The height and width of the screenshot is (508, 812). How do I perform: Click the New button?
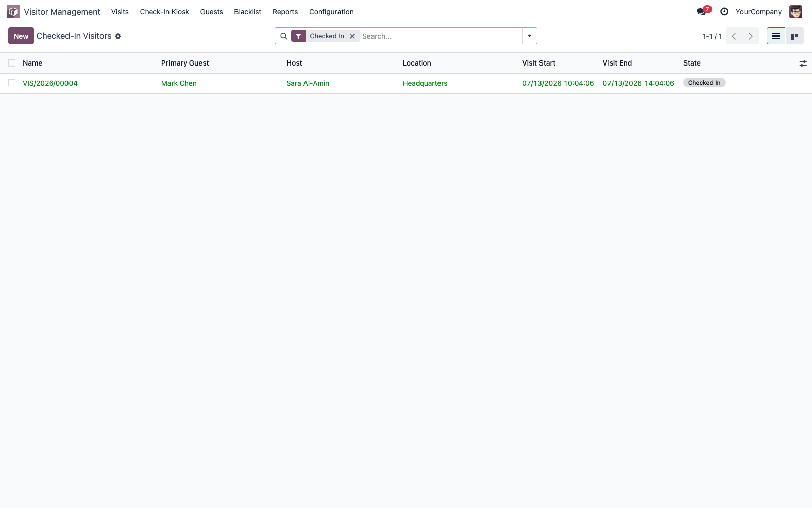(21, 36)
